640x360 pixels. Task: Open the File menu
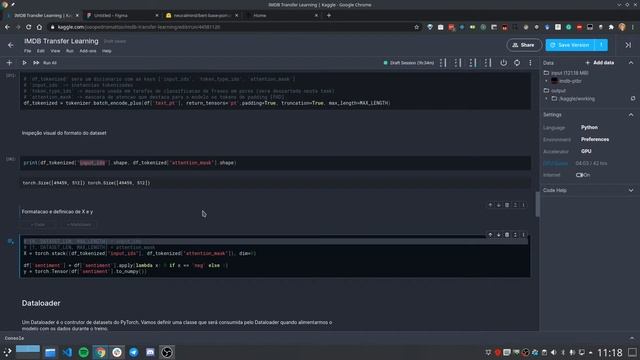[27, 51]
